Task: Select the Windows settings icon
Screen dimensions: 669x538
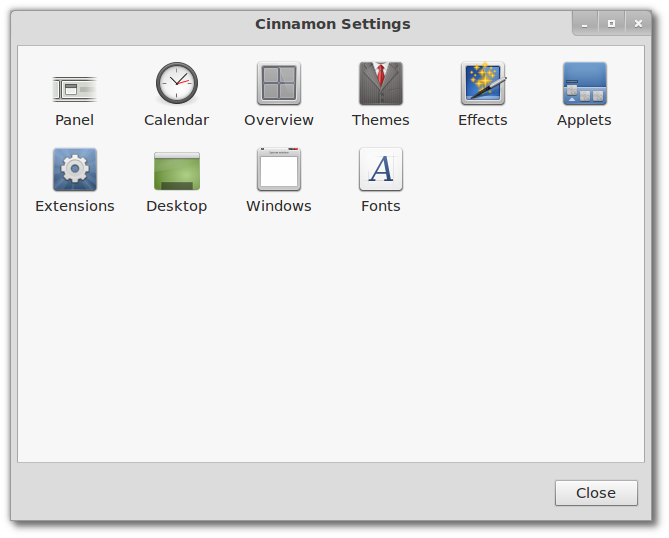Action: pos(279,170)
